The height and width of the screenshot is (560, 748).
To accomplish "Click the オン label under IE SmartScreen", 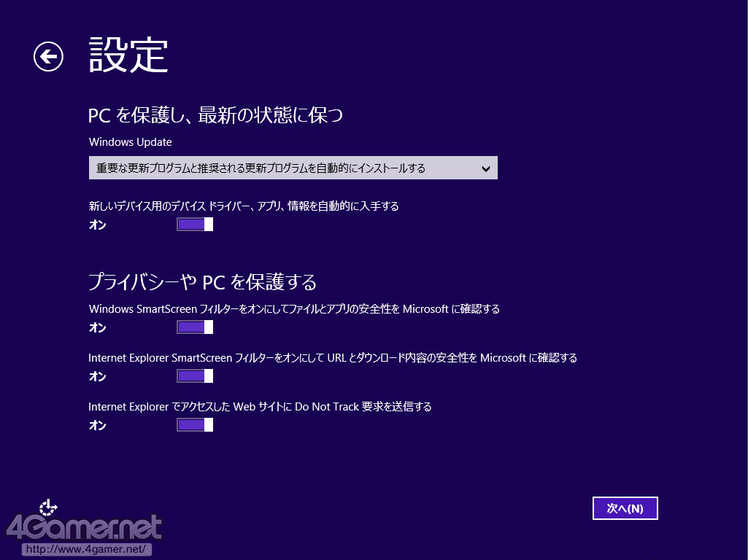I will (x=98, y=376).
